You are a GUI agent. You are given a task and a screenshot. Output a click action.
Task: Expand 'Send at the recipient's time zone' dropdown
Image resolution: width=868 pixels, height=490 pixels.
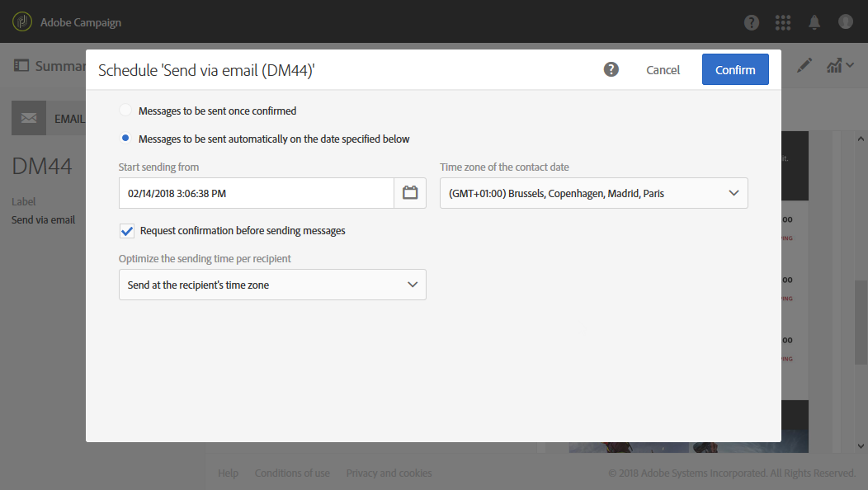[x=272, y=285]
